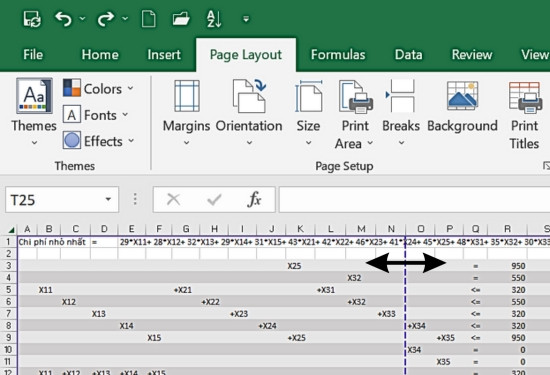Click the AutoSave icon in Quick Access

tap(32, 19)
